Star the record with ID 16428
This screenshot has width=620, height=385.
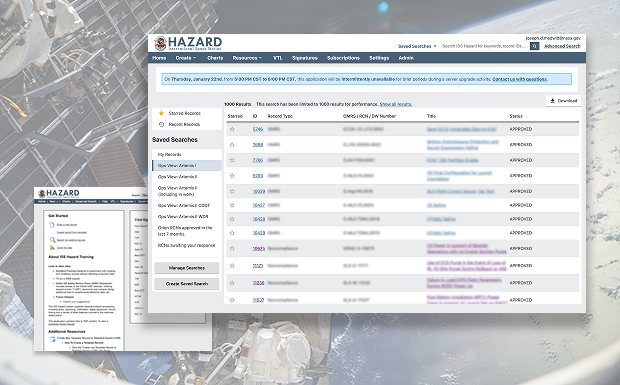232,219
